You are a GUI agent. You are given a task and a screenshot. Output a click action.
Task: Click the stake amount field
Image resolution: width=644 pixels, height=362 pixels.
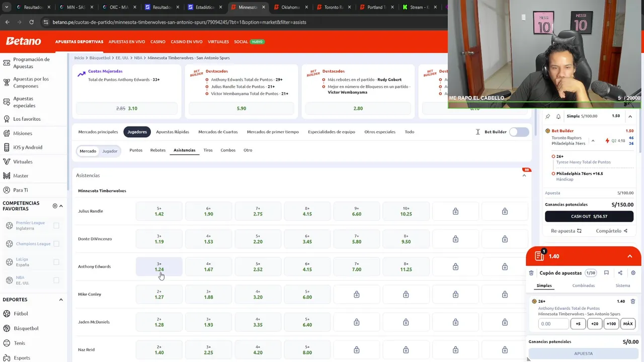[x=553, y=324]
